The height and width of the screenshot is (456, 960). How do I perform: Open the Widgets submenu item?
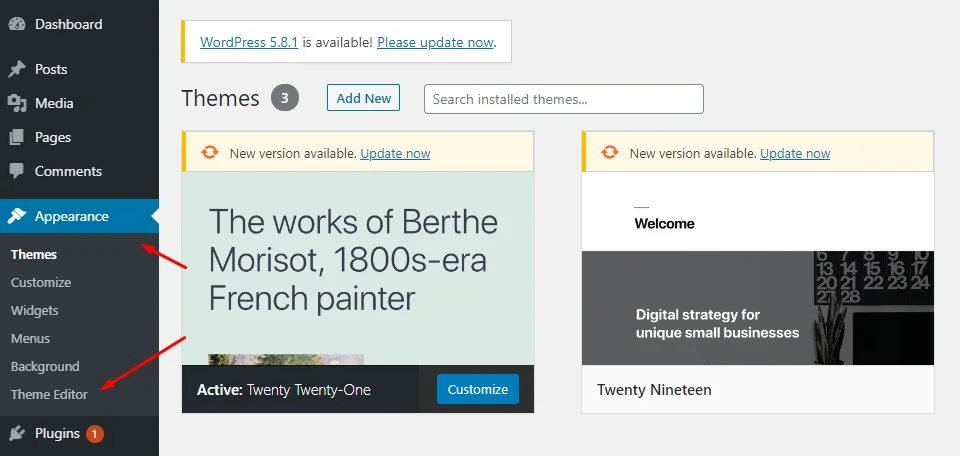(x=34, y=311)
